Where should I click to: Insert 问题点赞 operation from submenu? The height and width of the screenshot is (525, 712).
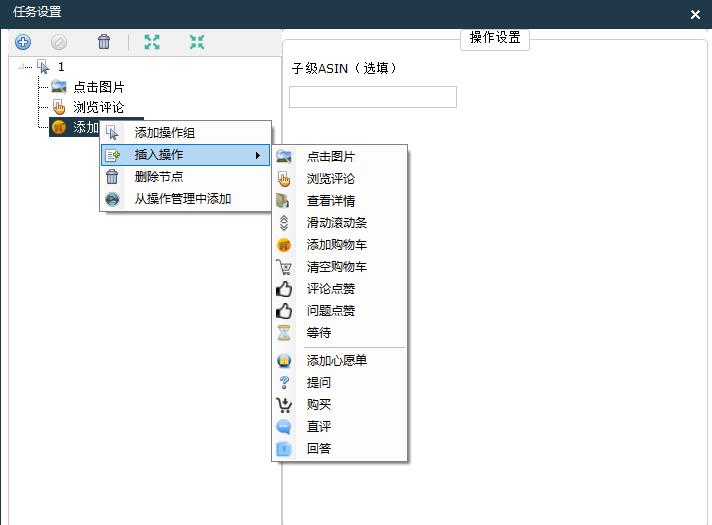[x=340, y=311]
